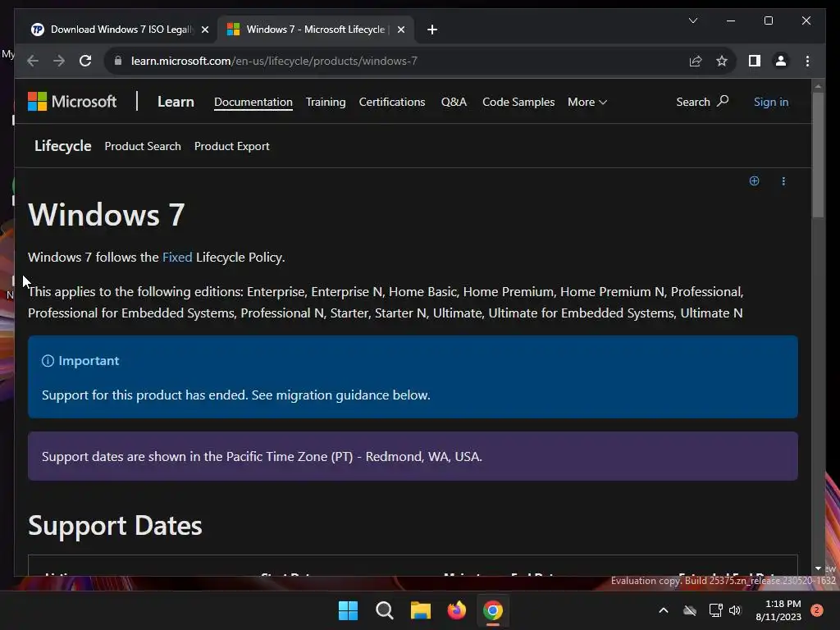Click the Microsoft logo

click(72, 102)
